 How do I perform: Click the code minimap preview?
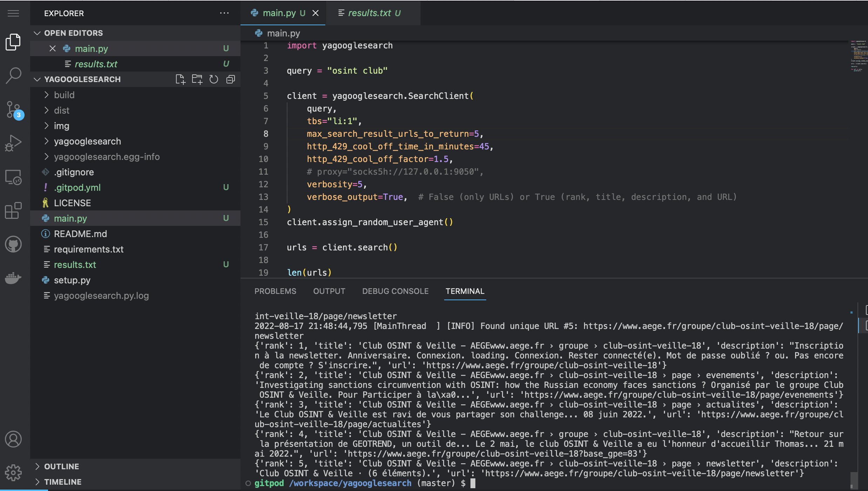click(x=858, y=56)
